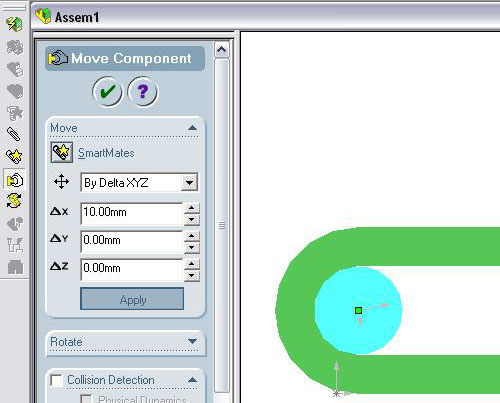
Task: Click the Apply button
Action: point(132,299)
